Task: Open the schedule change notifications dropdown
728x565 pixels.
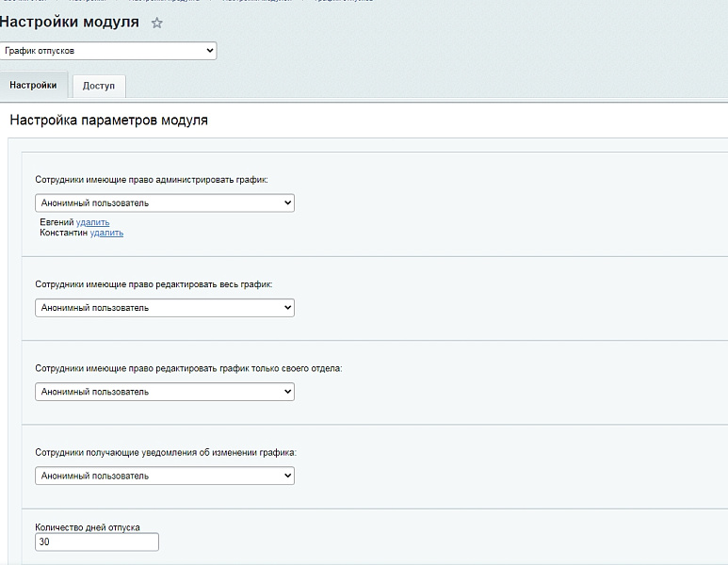Action: point(165,476)
